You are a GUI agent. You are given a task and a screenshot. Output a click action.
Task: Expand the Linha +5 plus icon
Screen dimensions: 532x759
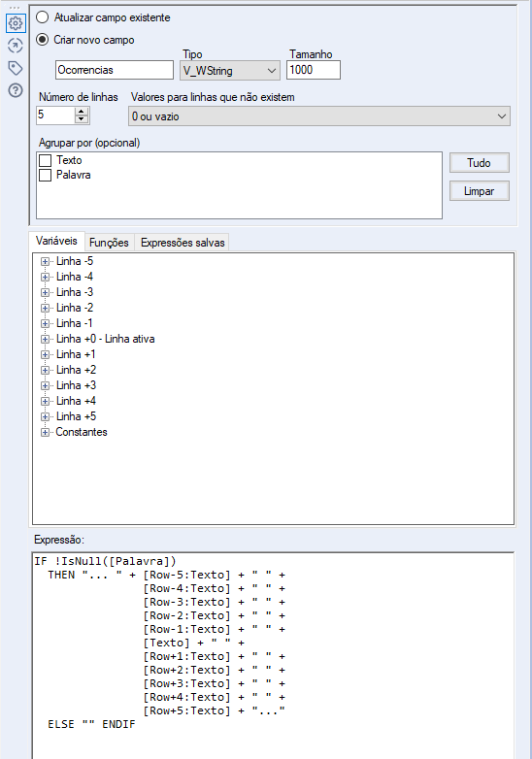[45, 416]
